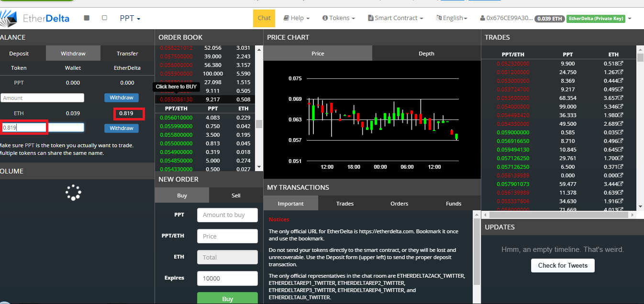
Task: Select the Deposit tab
Action: point(19,54)
